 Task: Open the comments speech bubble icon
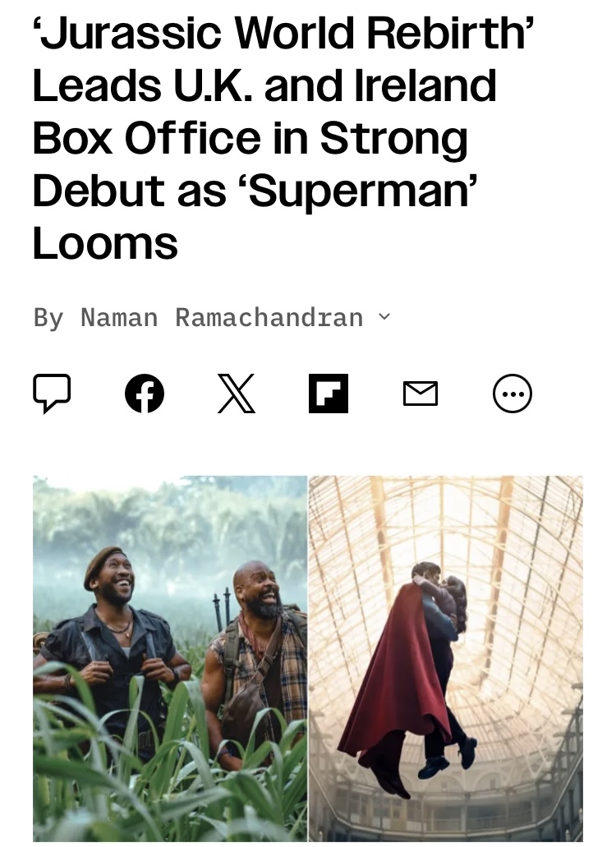(x=52, y=394)
